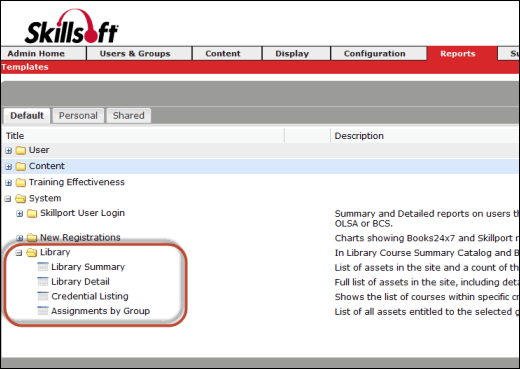Click the open System folder icon

point(21,199)
